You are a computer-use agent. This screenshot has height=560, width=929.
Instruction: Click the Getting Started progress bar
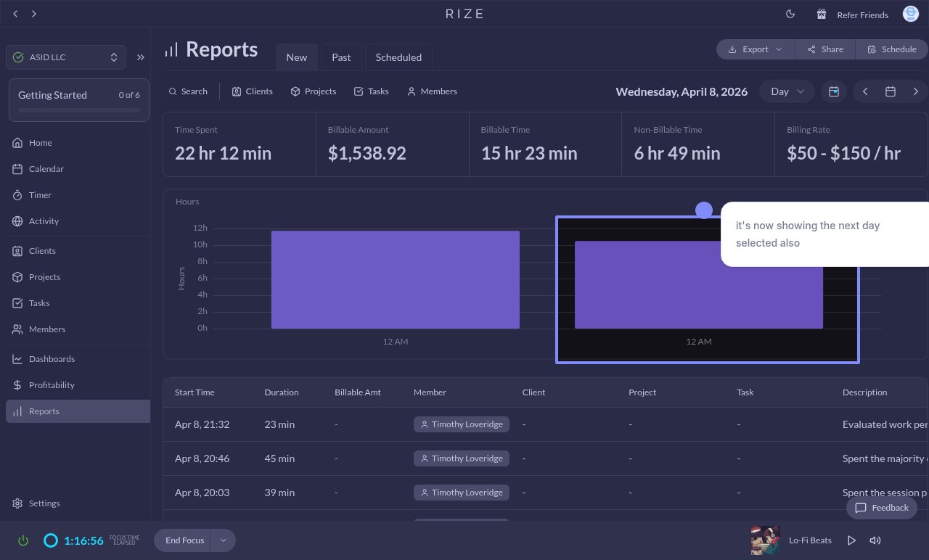[79, 110]
